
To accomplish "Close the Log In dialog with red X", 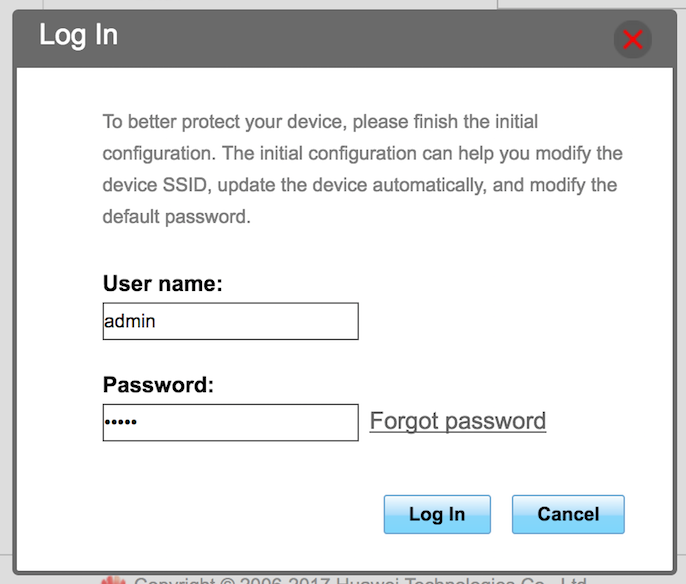I will 633,39.
